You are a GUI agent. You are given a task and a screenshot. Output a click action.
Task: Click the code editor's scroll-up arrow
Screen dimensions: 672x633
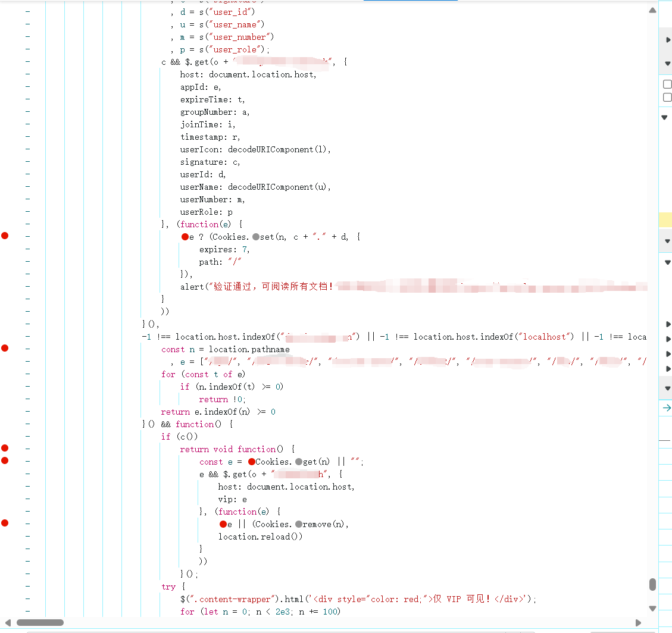[x=652, y=11]
